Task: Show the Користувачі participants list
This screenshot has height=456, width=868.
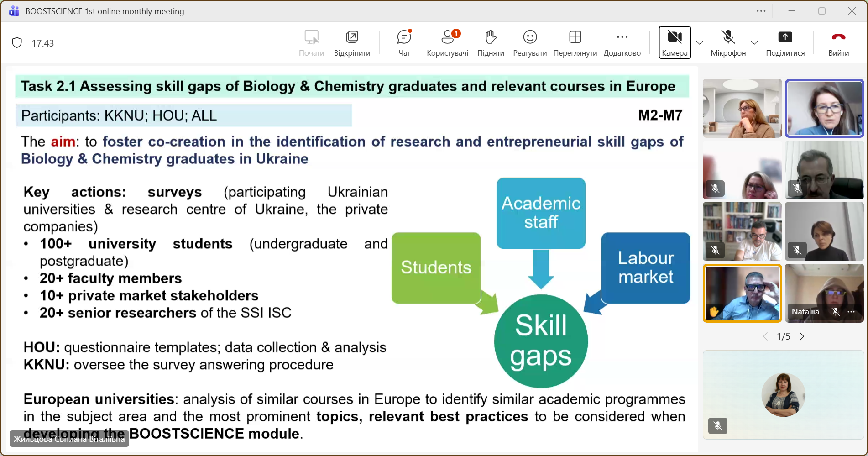Action: [447, 43]
